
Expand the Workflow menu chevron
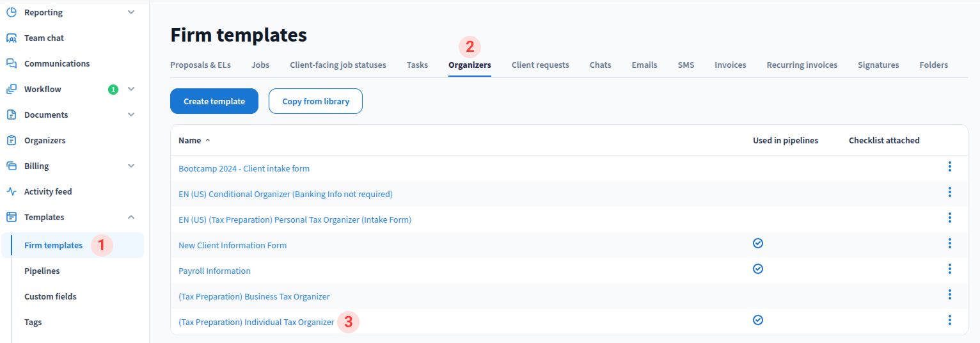(131, 89)
